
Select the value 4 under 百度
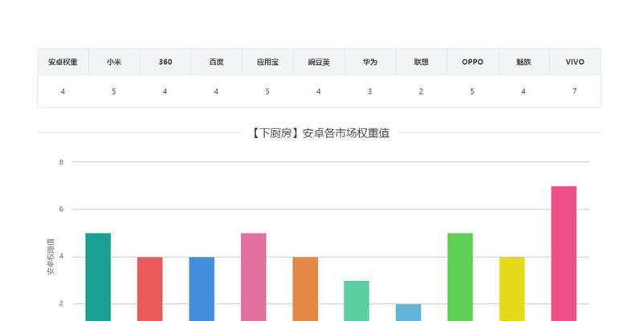(217, 91)
